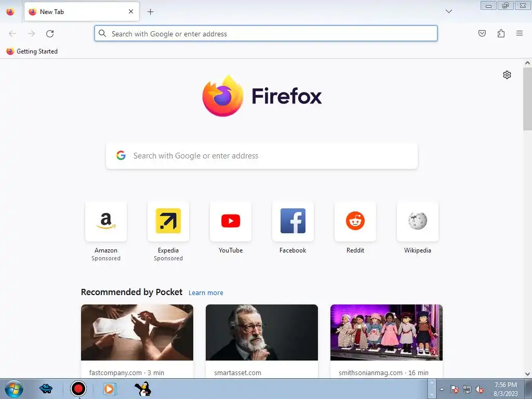Image resolution: width=532 pixels, height=399 pixels.
Task: Click the scrollbar up arrow
Action: [x=527, y=63]
